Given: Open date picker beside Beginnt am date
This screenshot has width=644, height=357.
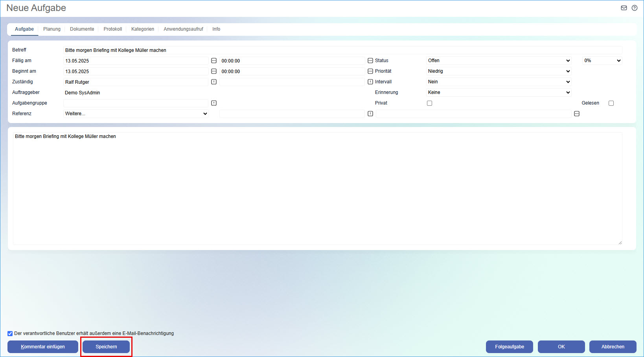Looking at the screenshot, I should [214, 71].
